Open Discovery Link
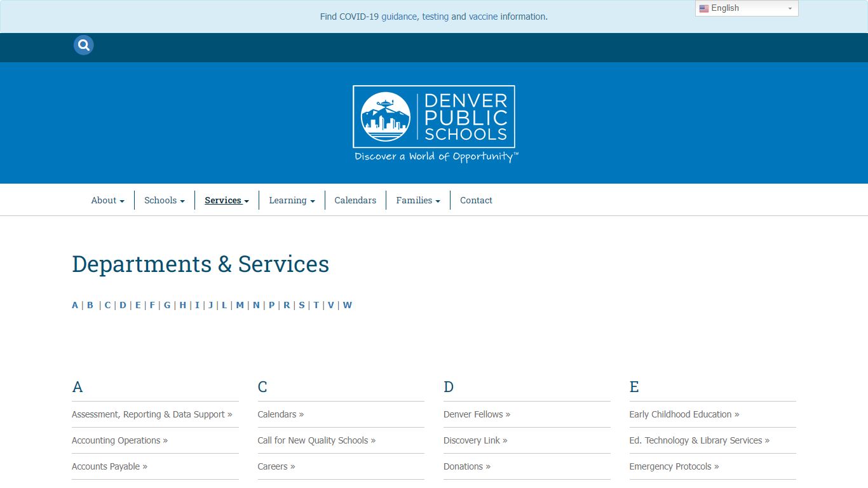This screenshot has height=488, width=868. tap(475, 440)
